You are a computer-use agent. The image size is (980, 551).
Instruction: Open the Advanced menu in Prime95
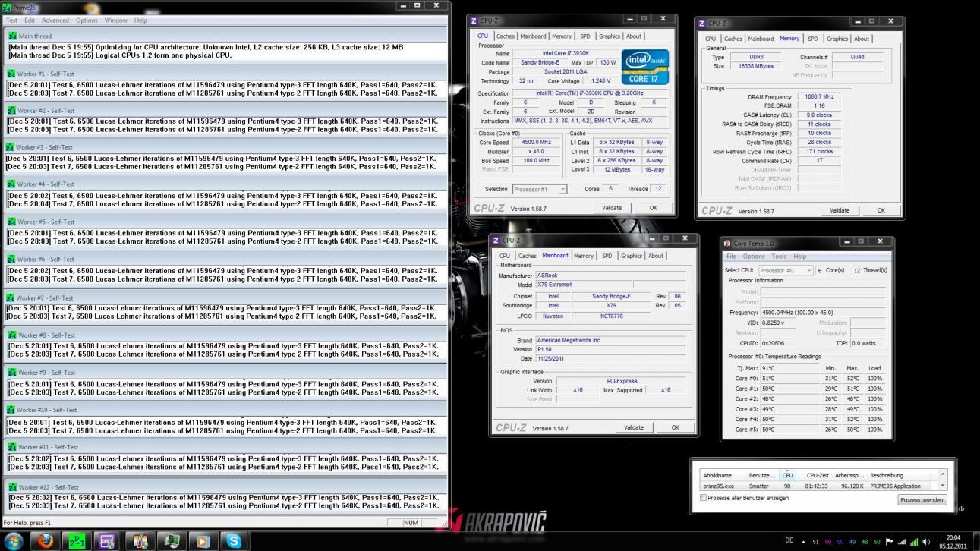pos(55,20)
